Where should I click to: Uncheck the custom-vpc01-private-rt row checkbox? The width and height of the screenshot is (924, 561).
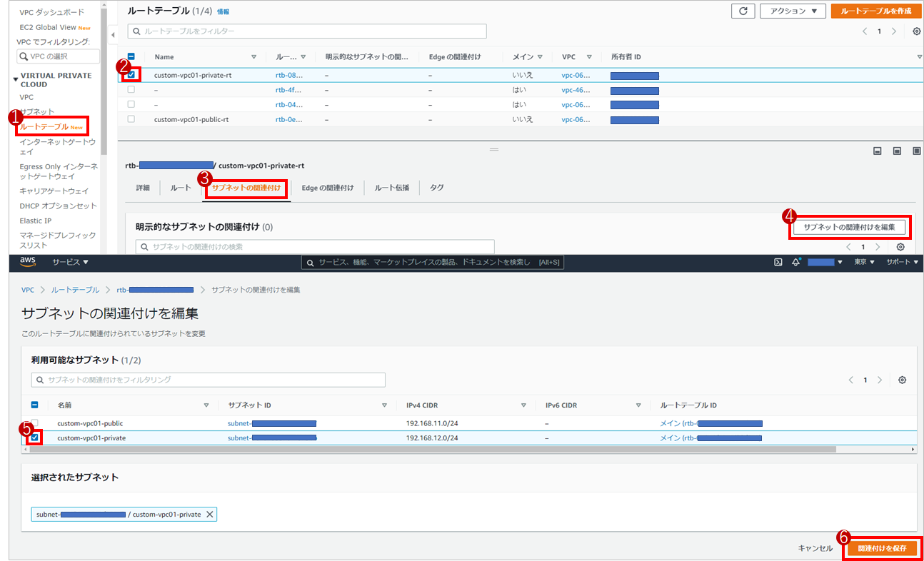pyautogui.click(x=131, y=74)
